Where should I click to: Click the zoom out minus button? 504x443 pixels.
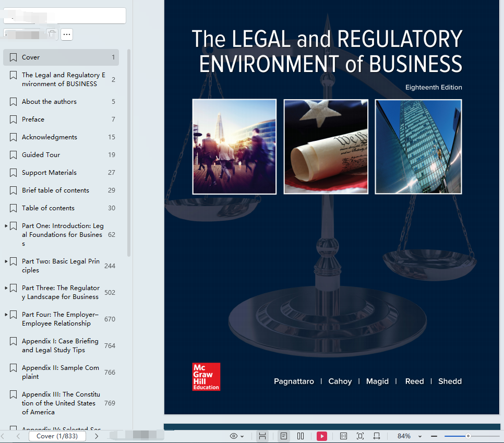[x=434, y=436]
